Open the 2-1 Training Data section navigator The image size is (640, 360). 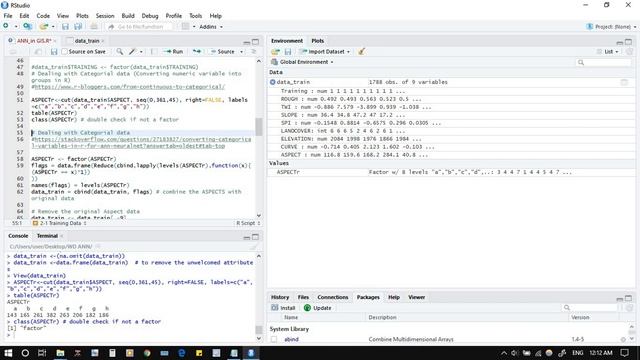60,223
